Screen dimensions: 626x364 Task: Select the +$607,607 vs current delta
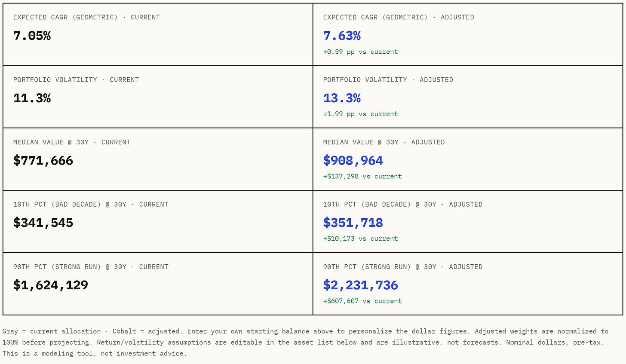coord(362,301)
